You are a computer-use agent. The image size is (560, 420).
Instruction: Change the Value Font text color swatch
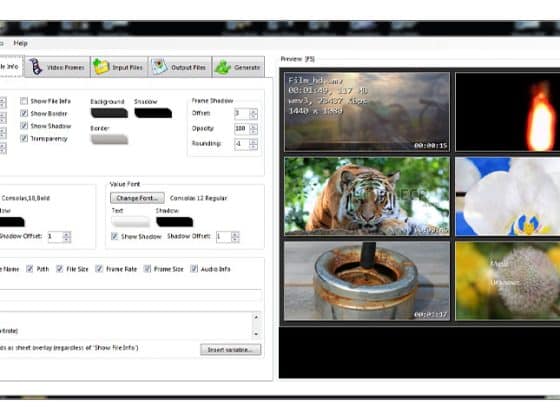point(130,222)
